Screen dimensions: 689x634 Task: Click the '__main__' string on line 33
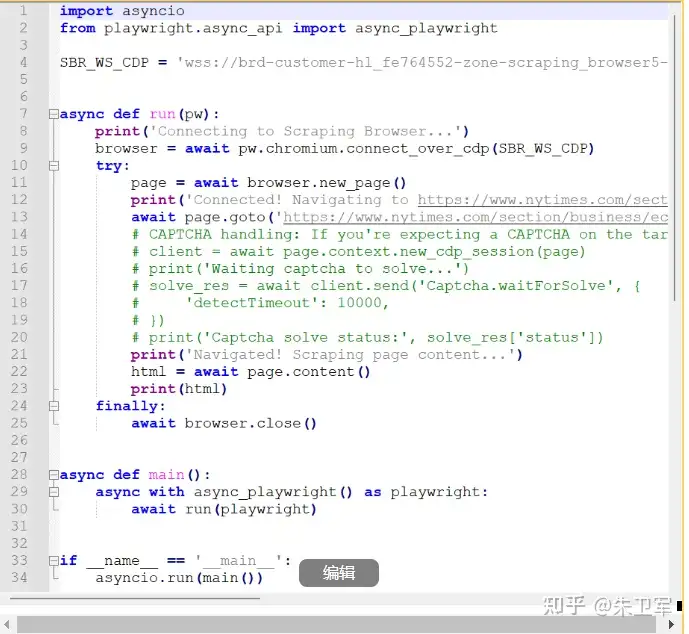(238, 561)
